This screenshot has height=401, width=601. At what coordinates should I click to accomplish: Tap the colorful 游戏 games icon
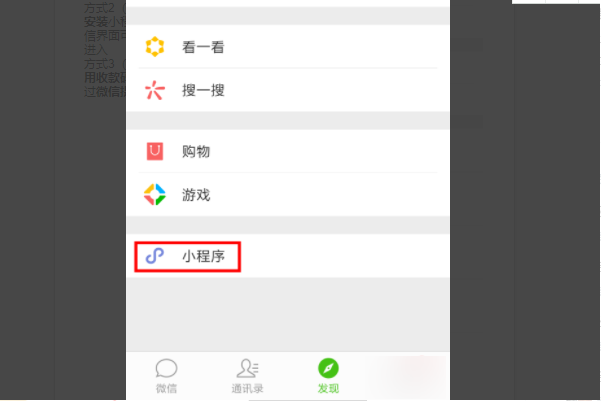(155, 194)
